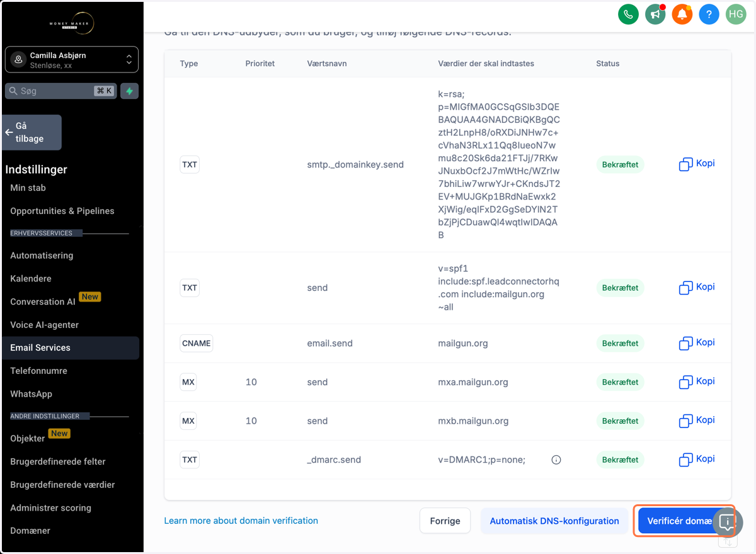Click the Søg search field
The image size is (756, 554).
pyautogui.click(x=60, y=91)
